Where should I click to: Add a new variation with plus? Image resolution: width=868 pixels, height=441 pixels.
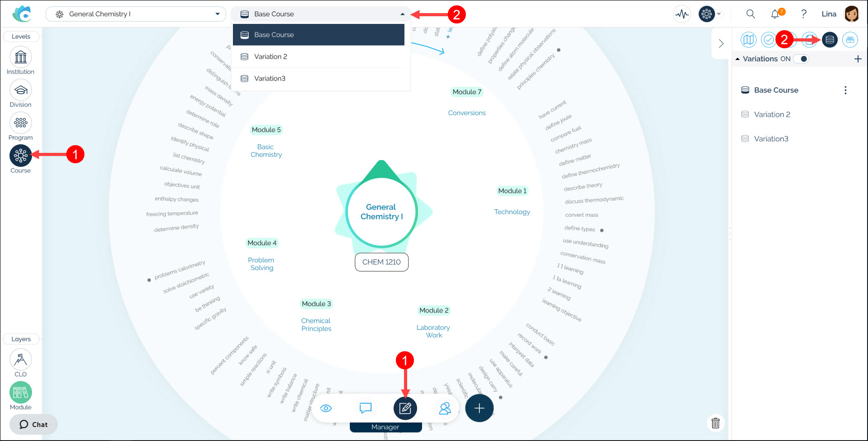(858, 59)
